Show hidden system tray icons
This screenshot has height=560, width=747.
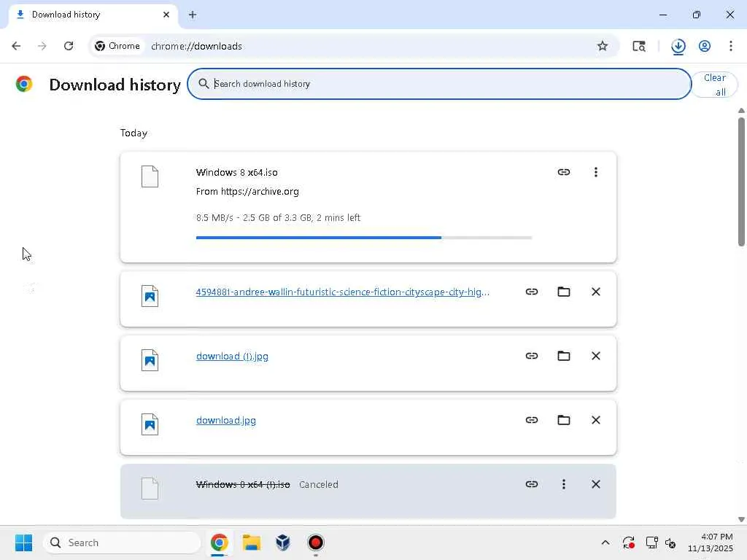(605, 542)
